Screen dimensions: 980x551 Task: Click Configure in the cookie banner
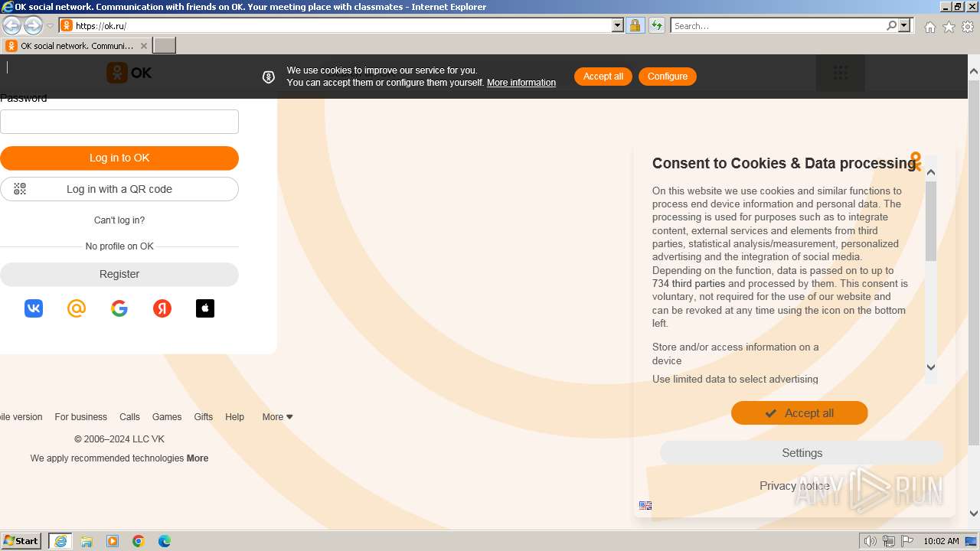click(668, 77)
